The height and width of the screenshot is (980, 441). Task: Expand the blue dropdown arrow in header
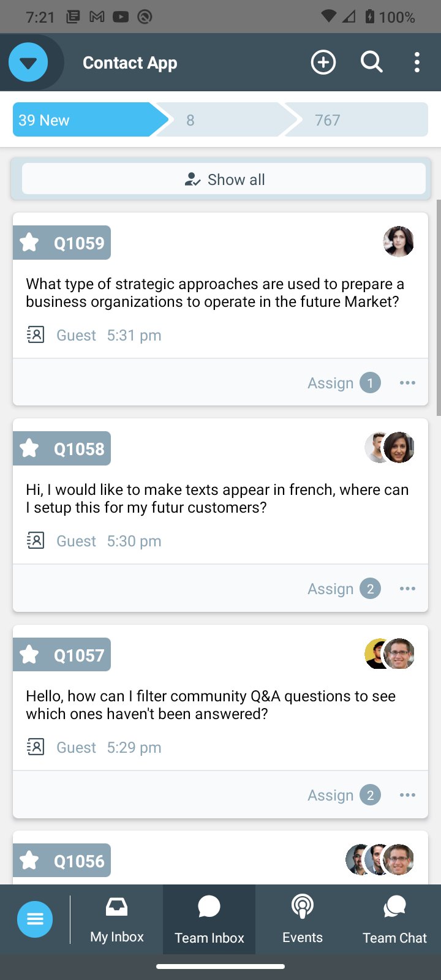(28, 62)
